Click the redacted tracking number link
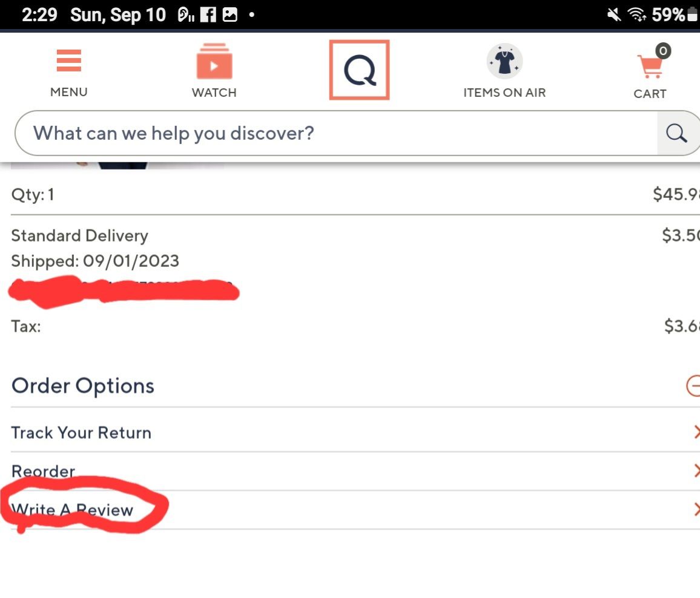The height and width of the screenshot is (598, 700). pyautogui.click(x=123, y=290)
